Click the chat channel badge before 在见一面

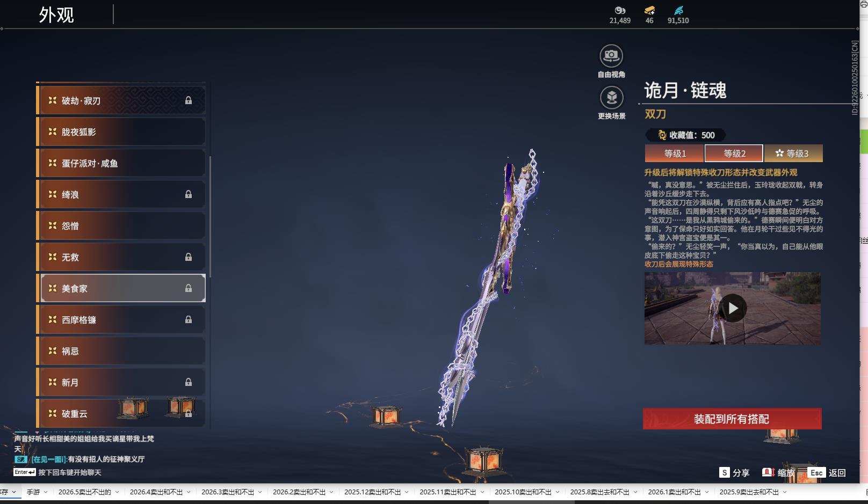(20, 459)
